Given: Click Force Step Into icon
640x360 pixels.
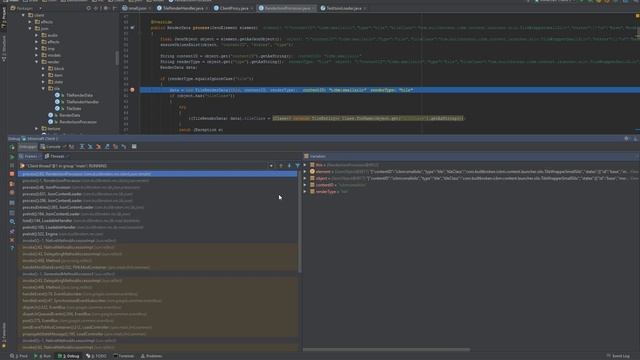Looking at the screenshot, I should pyautogui.click(x=98, y=147).
